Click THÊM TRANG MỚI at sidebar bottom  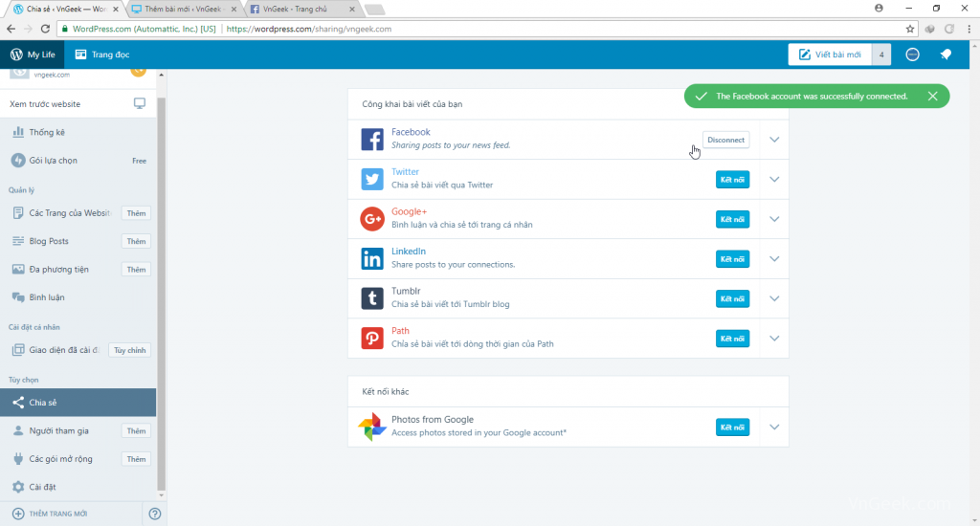pos(58,514)
